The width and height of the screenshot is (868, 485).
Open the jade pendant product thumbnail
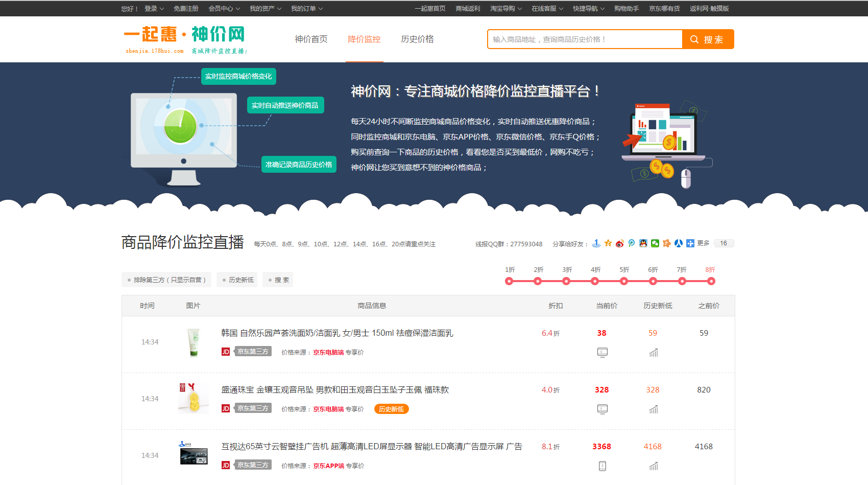point(194,399)
